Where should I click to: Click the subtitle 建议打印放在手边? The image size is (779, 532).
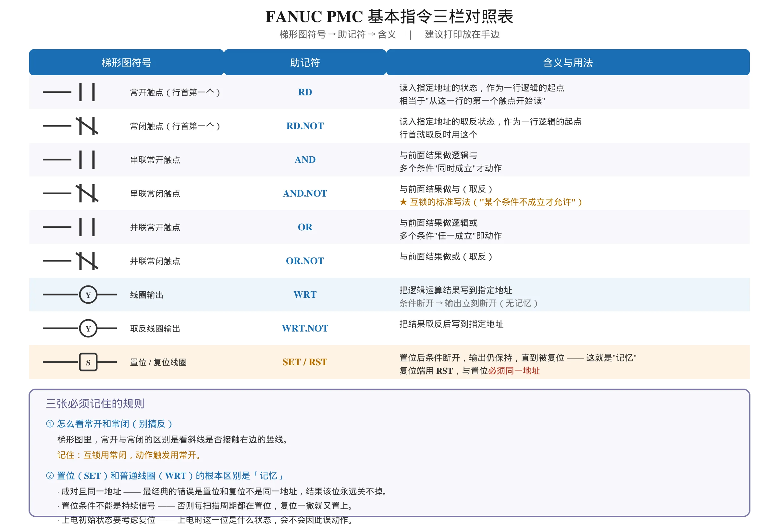pyautogui.click(x=462, y=34)
